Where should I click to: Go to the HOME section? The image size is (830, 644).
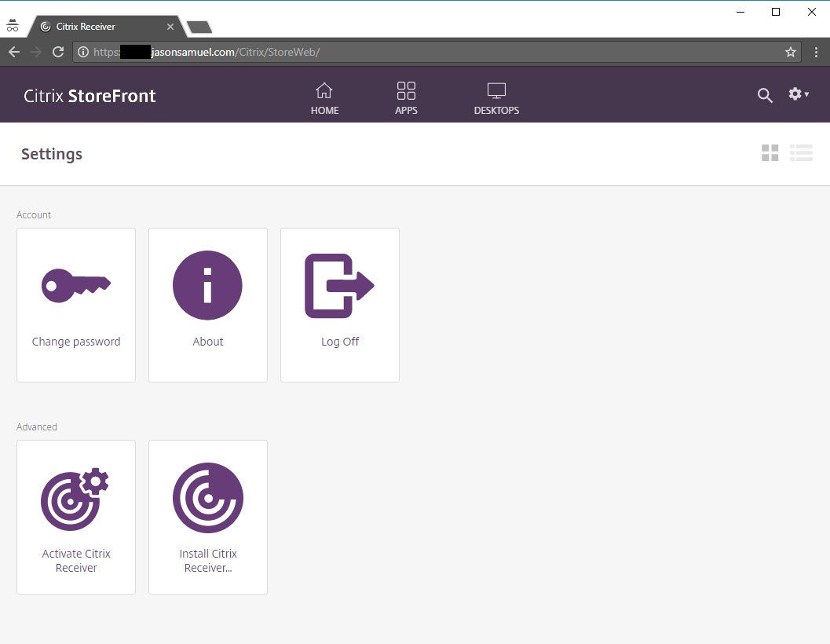pos(324,98)
